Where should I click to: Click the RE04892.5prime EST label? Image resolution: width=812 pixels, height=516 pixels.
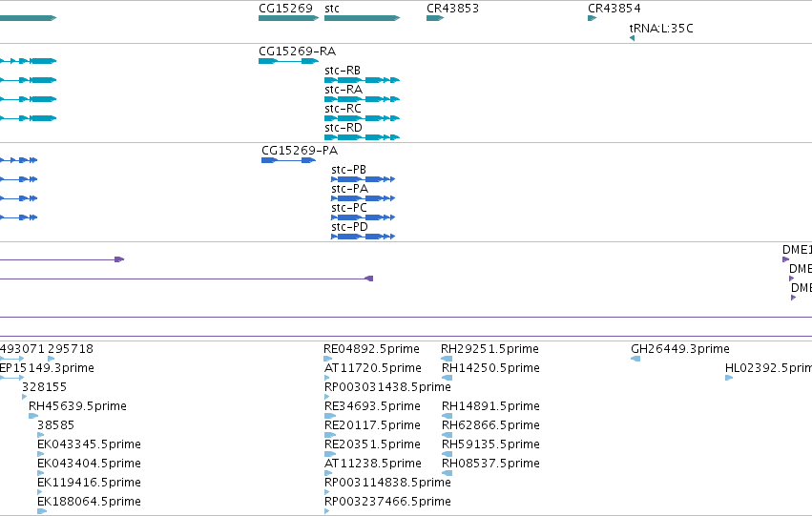[x=371, y=349]
